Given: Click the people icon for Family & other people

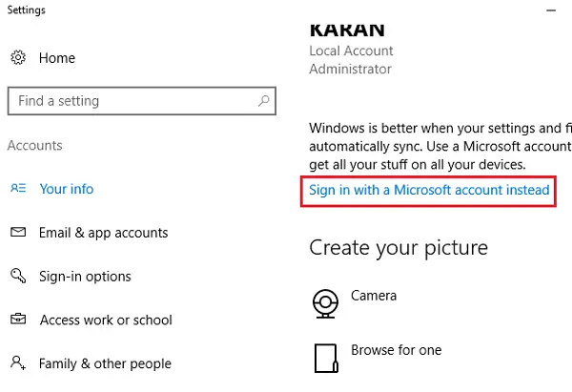Looking at the screenshot, I should 18,363.
